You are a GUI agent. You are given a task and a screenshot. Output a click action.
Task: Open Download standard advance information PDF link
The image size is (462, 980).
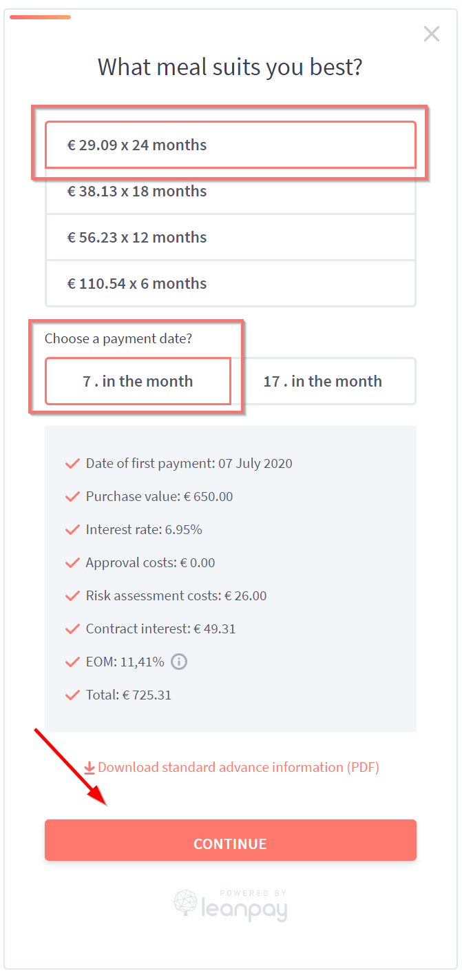pos(238,767)
